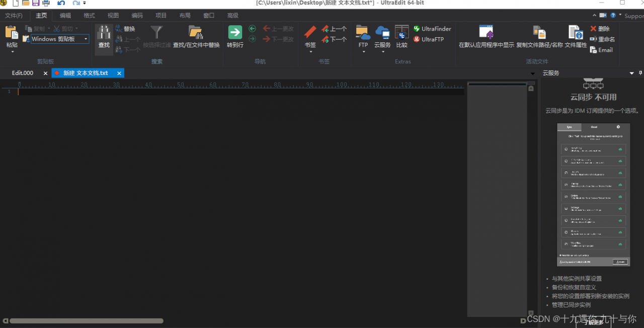Create a new file from quick access toolbar
The width and height of the screenshot is (644, 328).
pos(16,3)
